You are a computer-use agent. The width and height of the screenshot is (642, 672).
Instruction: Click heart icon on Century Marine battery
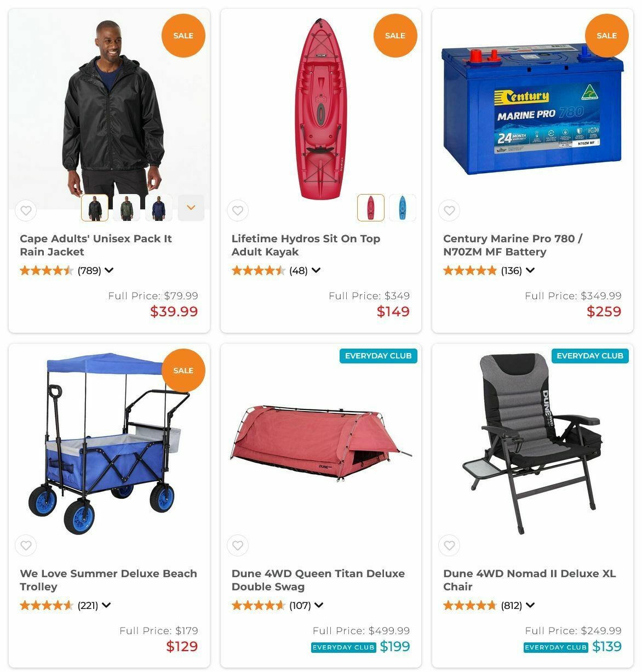click(x=449, y=210)
